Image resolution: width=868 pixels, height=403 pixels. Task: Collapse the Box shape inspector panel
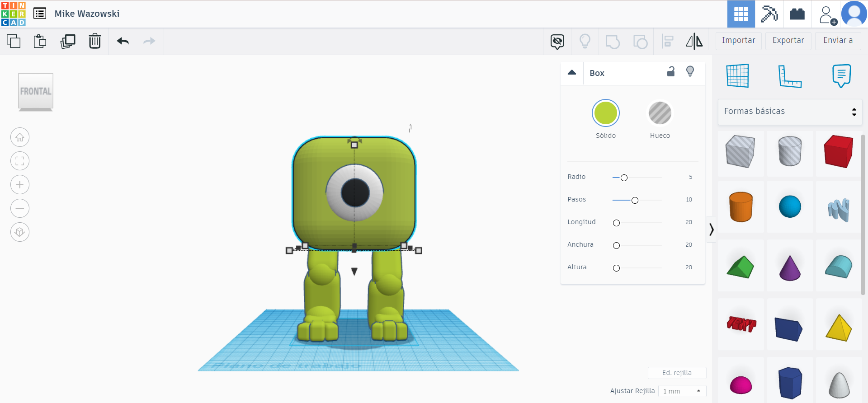coord(572,73)
